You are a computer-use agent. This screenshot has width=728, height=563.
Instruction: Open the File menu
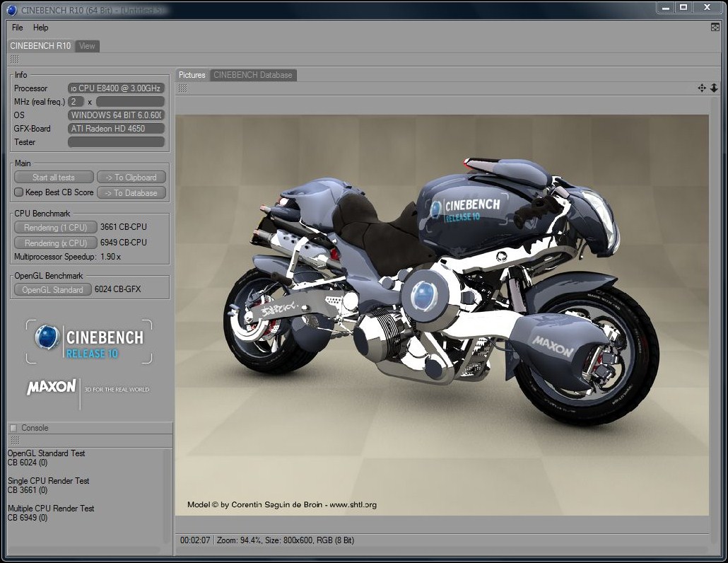(x=17, y=28)
